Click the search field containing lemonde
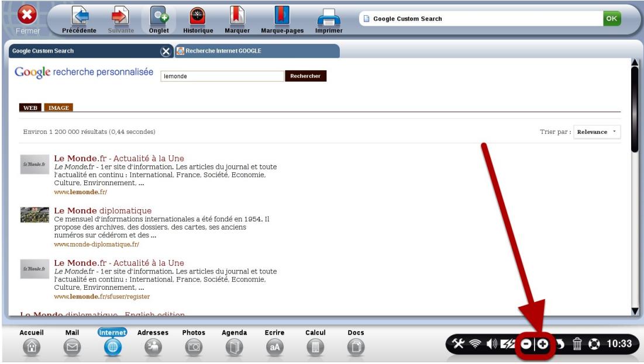Image resolution: width=644 pixels, height=364 pixels. [222, 76]
